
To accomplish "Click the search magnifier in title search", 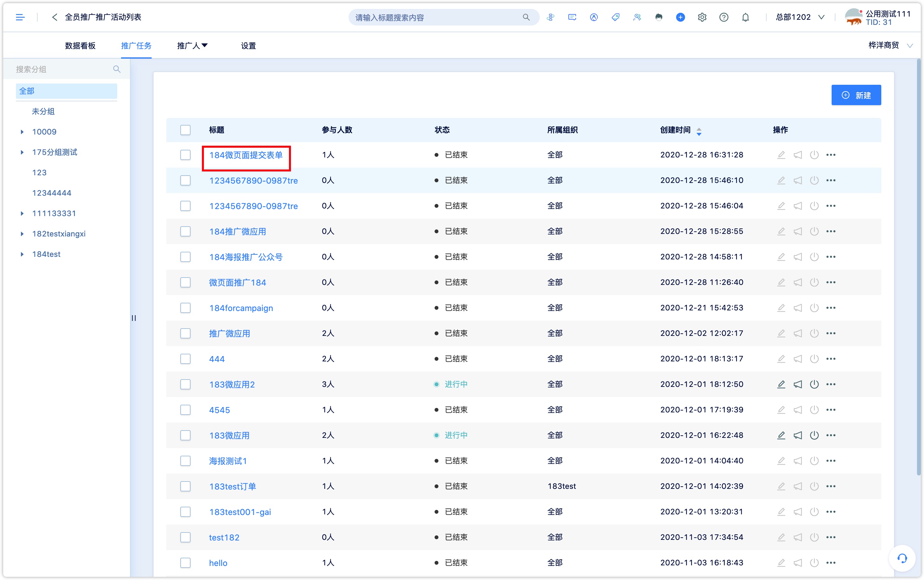I will point(526,17).
